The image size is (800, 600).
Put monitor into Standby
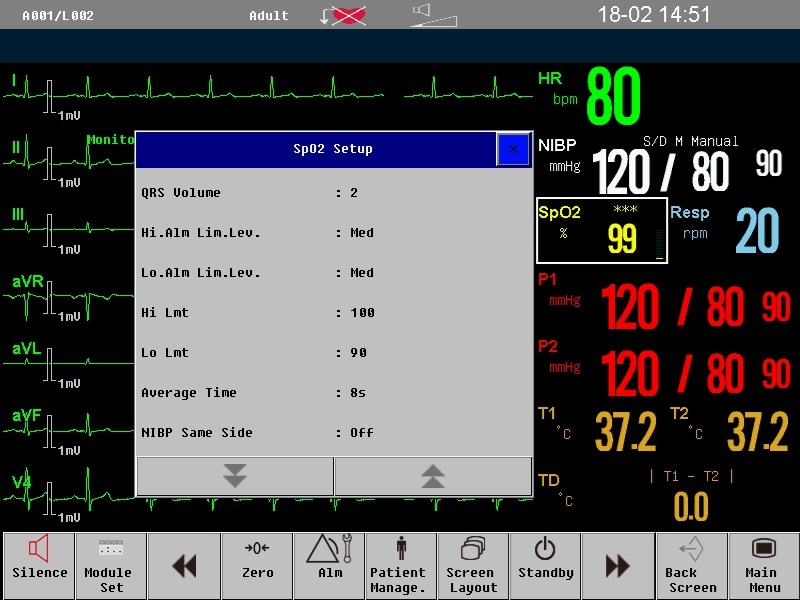(545, 565)
